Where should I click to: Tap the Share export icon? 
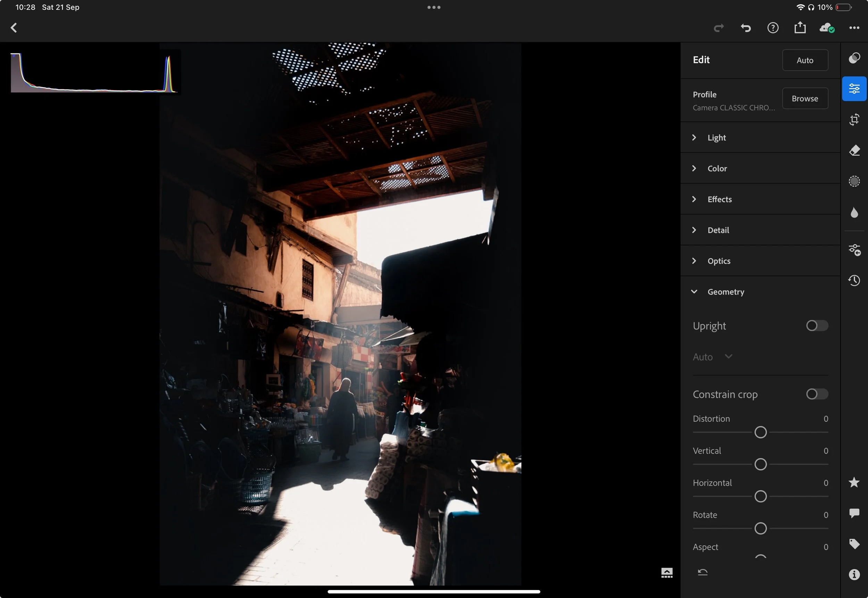(x=800, y=28)
